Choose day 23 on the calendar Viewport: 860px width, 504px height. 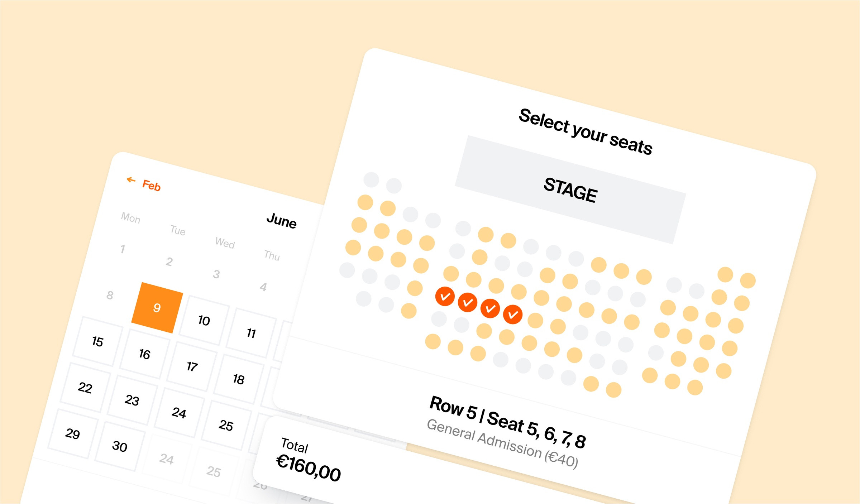pyautogui.click(x=132, y=400)
